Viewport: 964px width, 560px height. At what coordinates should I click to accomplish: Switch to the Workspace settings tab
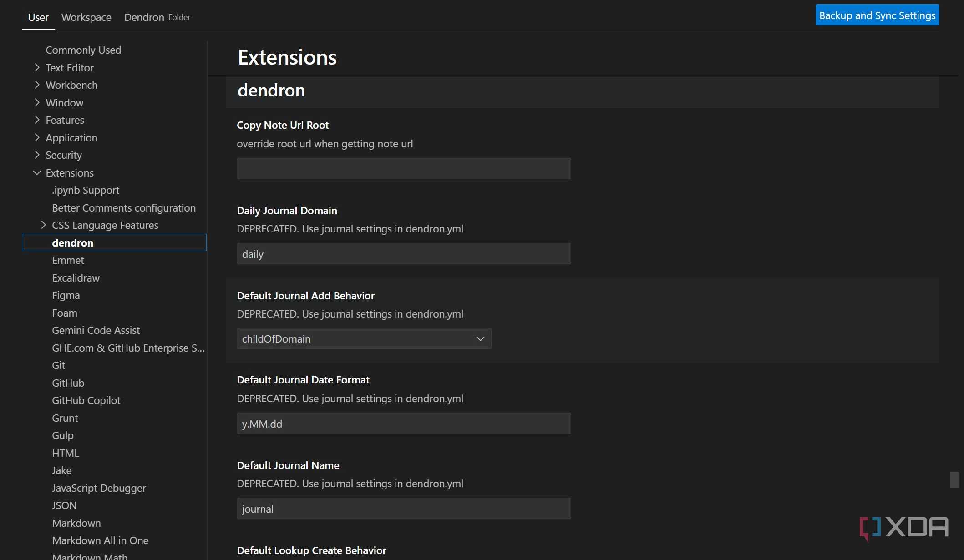pyautogui.click(x=86, y=17)
